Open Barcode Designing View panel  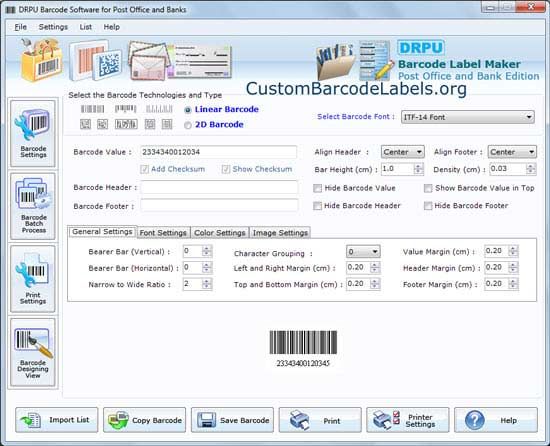pos(33,352)
